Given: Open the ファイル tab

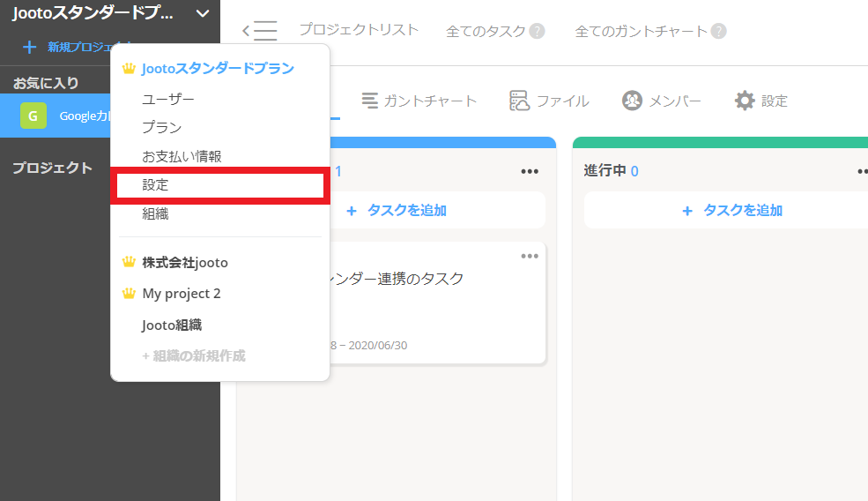Looking at the screenshot, I should pyautogui.click(x=562, y=101).
